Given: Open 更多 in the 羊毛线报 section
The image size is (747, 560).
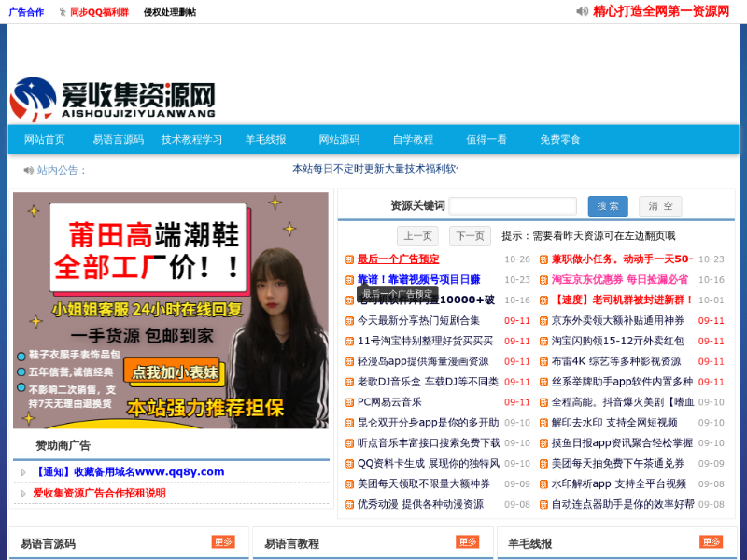Looking at the screenshot, I should [711, 542].
